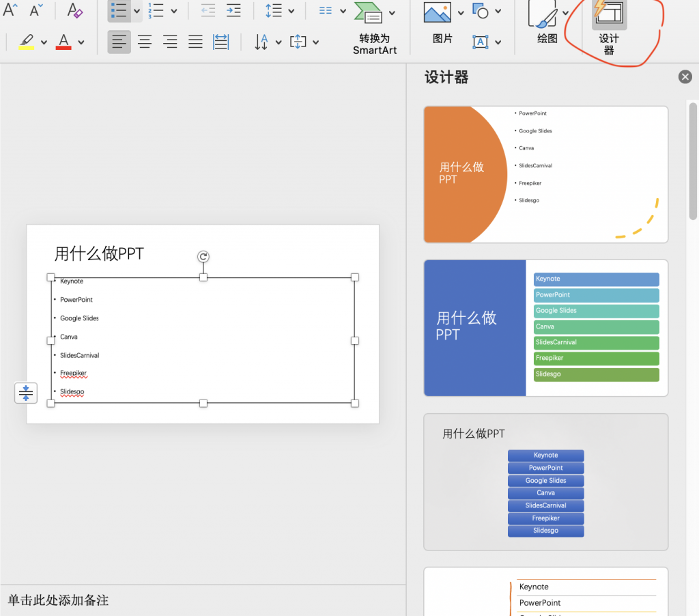Expand the numbered list dropdown arrow
The image size is (699, 616).
point(174,12)
